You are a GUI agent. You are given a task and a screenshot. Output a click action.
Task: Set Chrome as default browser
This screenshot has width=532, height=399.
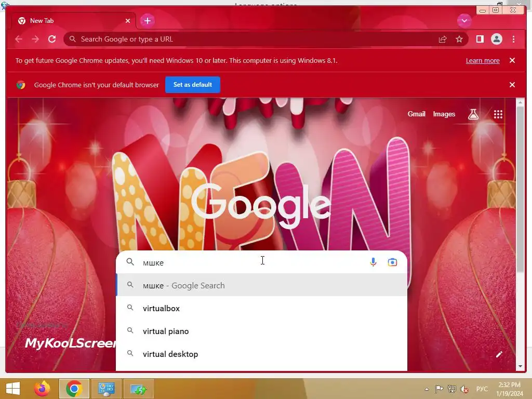[x=193, y=85]
